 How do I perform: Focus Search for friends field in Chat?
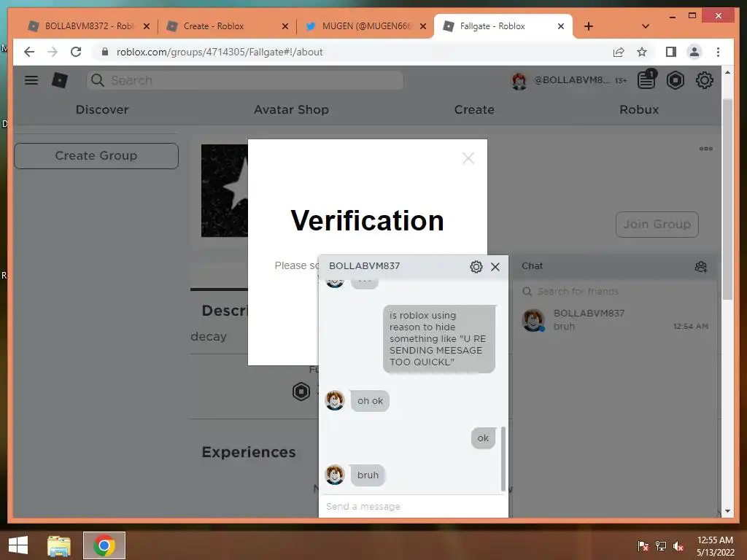click(x=614, y=292)
